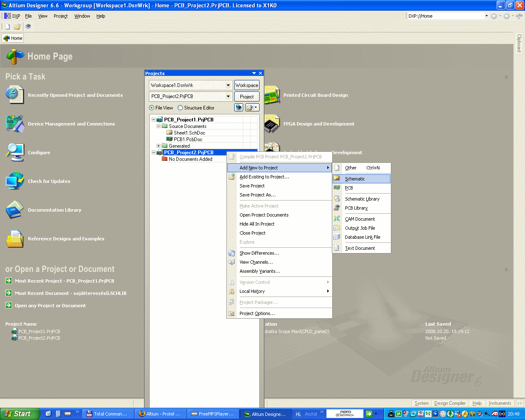Open the Recently Opened Project and Documents clock icon

(15, 95)
